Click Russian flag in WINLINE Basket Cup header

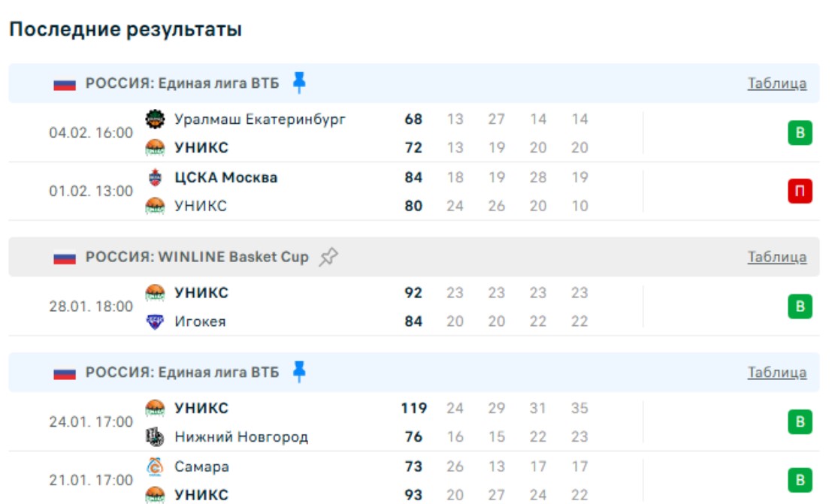65,258
